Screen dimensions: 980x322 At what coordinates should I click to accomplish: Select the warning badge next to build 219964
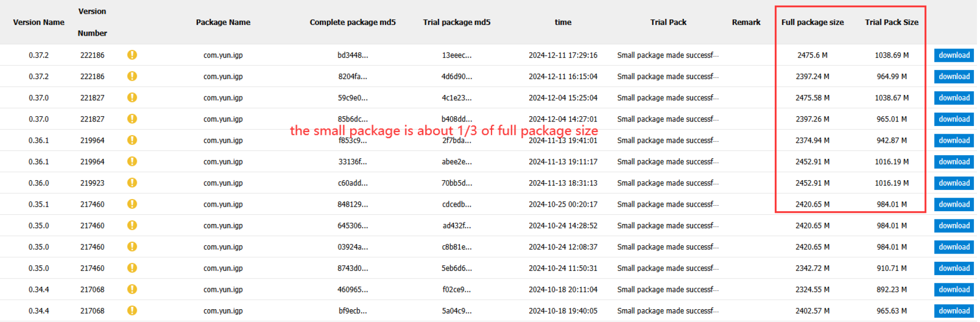pyautogui.click(x=132, y=140)
